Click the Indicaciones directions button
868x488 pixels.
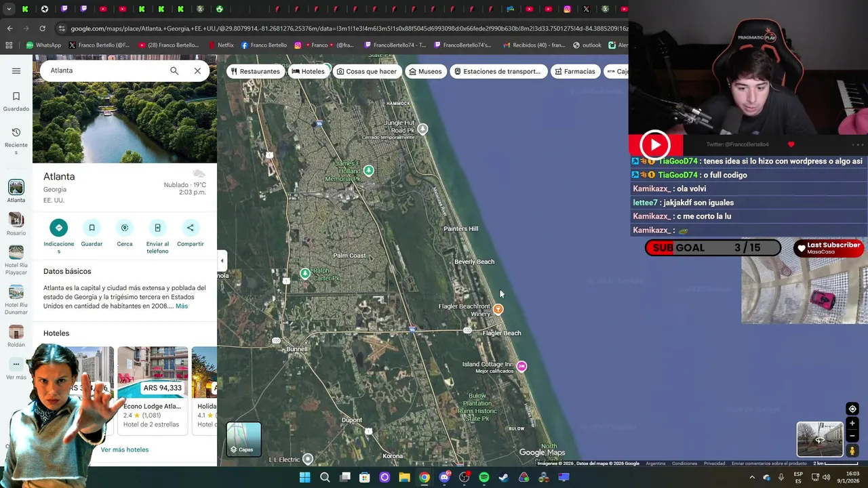(x=59, y=228)
